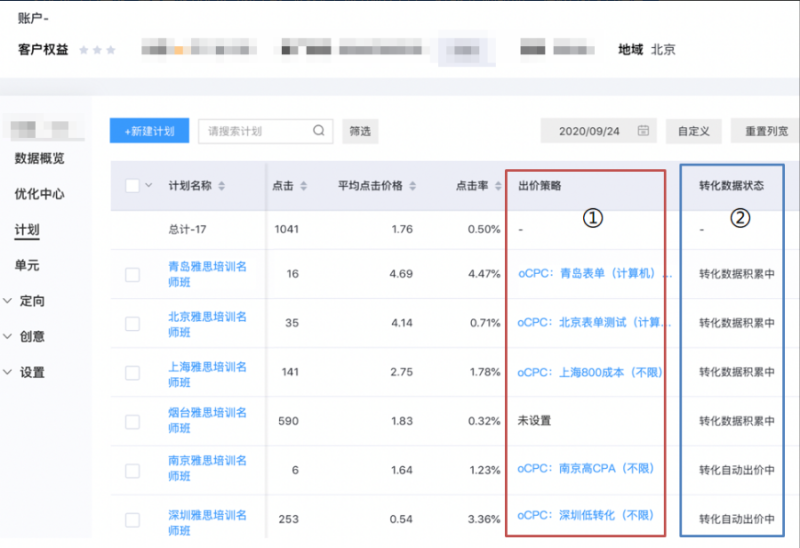The image size is (800, 548).
Task: Open the oCPC: 上海800成本 bid strategy link
Action: pyautogui.click(x=590, y=372)
